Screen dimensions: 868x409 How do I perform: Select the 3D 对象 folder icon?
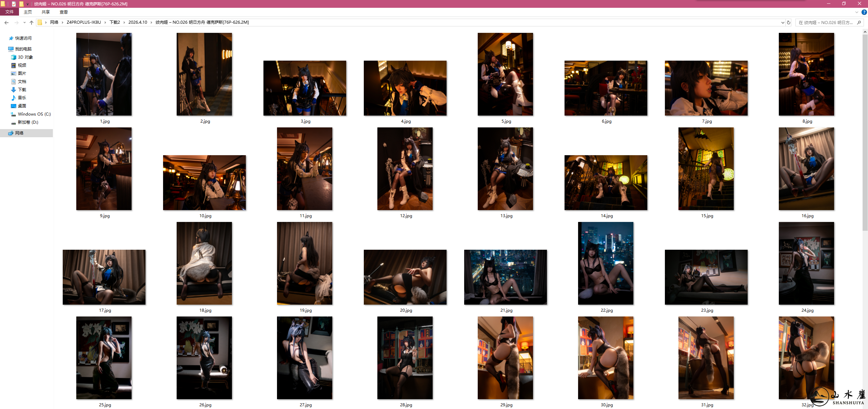click(14, 57)
